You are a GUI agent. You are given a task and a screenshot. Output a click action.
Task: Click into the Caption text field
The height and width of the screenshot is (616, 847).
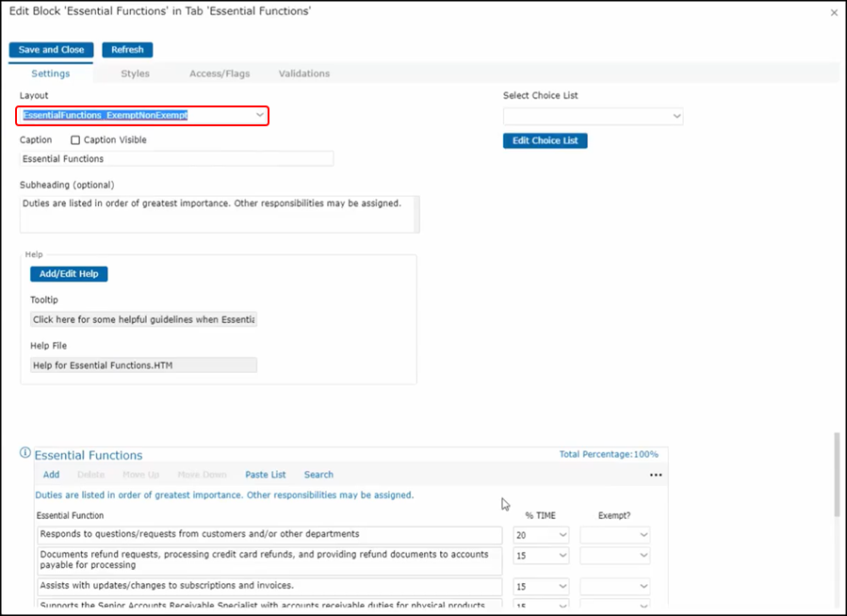point(177,159)
